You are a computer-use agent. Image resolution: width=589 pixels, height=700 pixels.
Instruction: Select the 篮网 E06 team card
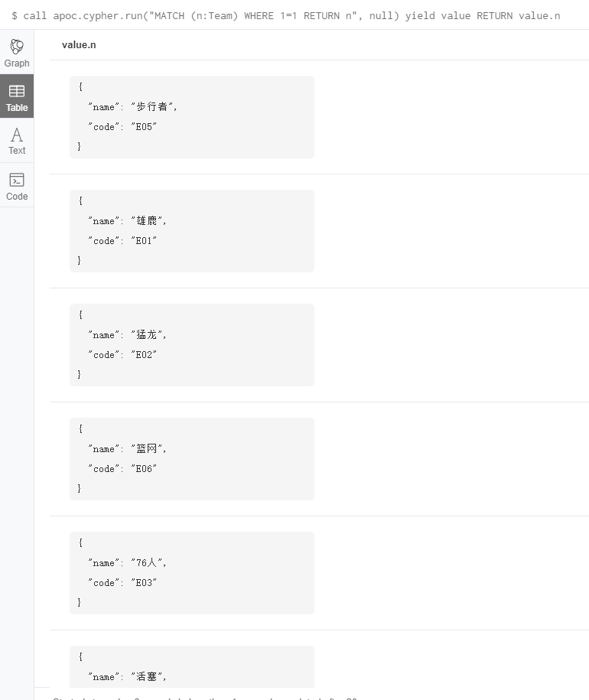(191, 458)
